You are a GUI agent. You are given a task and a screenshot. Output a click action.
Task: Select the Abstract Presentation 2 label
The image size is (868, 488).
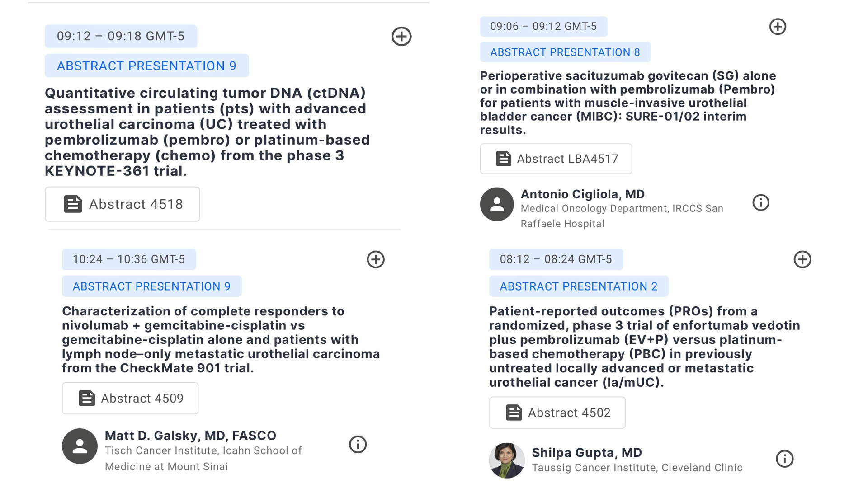579,286
